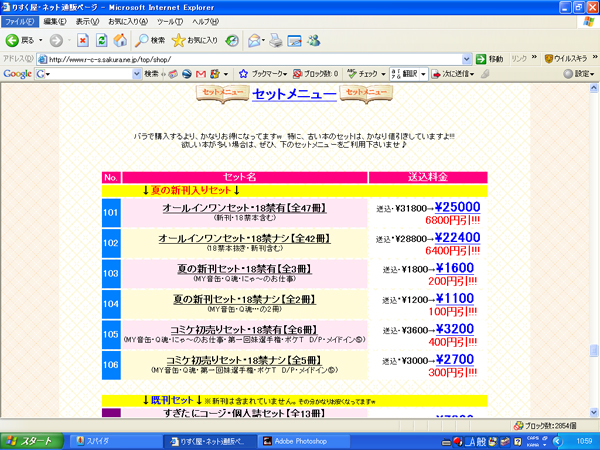The image size is (600, 450).
Task: Click Translate toolbar button
Action: click(404, 74)
